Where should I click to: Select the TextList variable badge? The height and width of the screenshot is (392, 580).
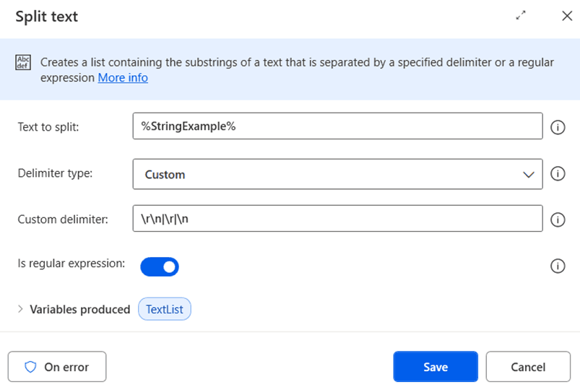click(165, 309)
